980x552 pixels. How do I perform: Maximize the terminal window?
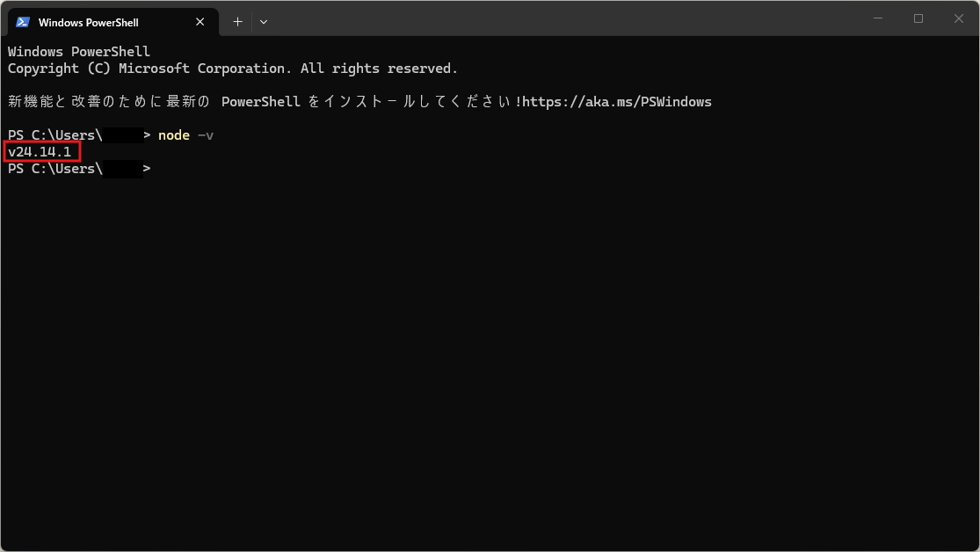click(918, 18)
